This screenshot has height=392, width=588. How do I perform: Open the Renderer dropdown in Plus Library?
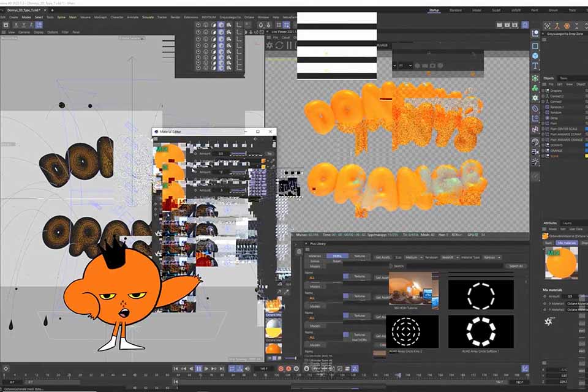pos(450,257)
